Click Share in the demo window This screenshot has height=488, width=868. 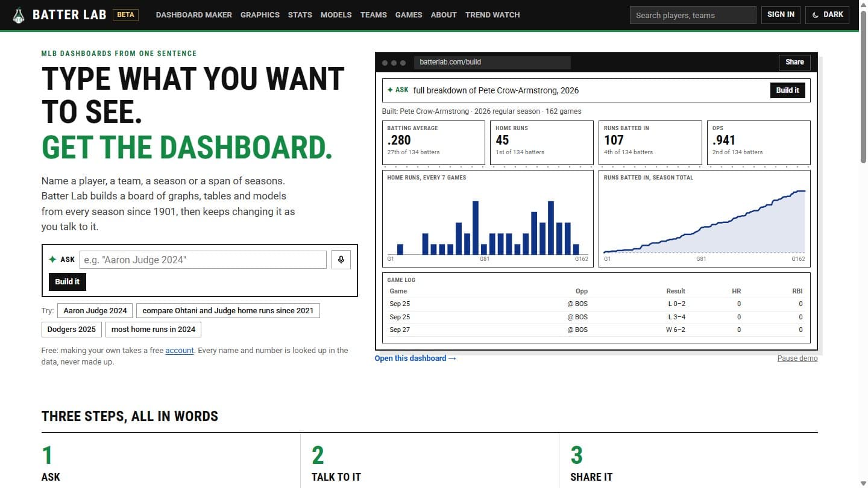794,62
